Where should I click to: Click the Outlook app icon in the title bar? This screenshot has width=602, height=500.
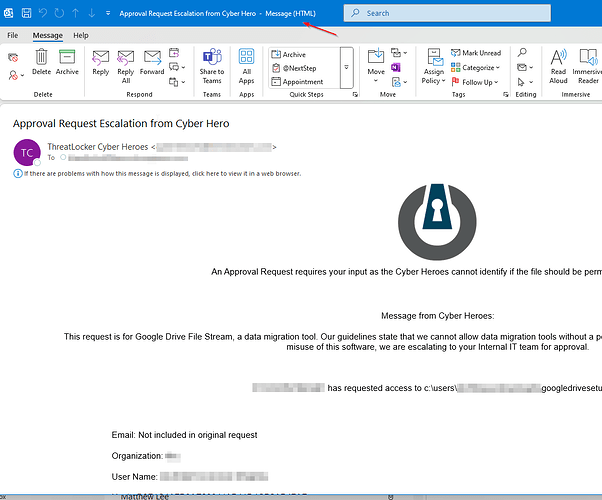[8, 13]
